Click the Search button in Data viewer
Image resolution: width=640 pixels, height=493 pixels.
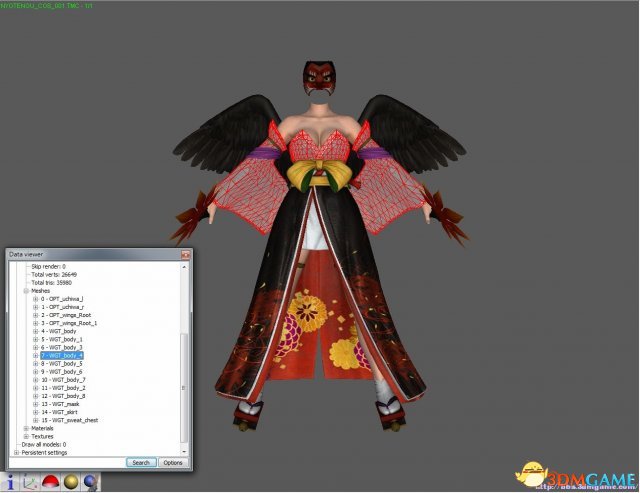[141, 462]
